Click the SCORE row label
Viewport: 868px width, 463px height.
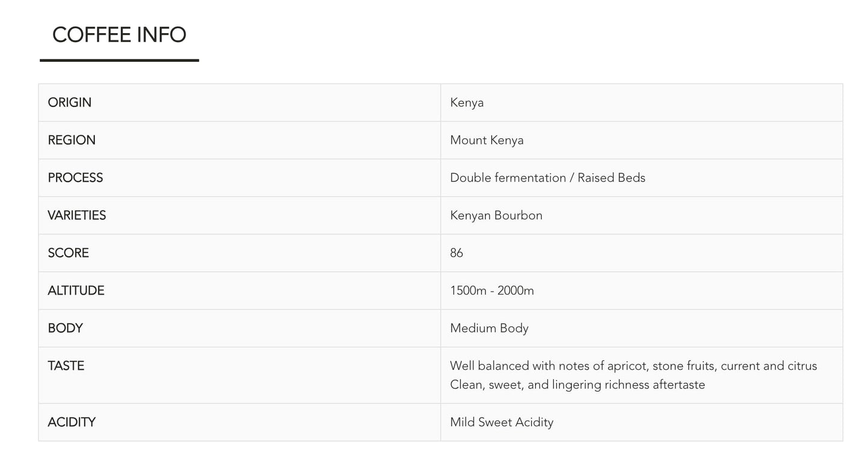click(x=68, y=253)
